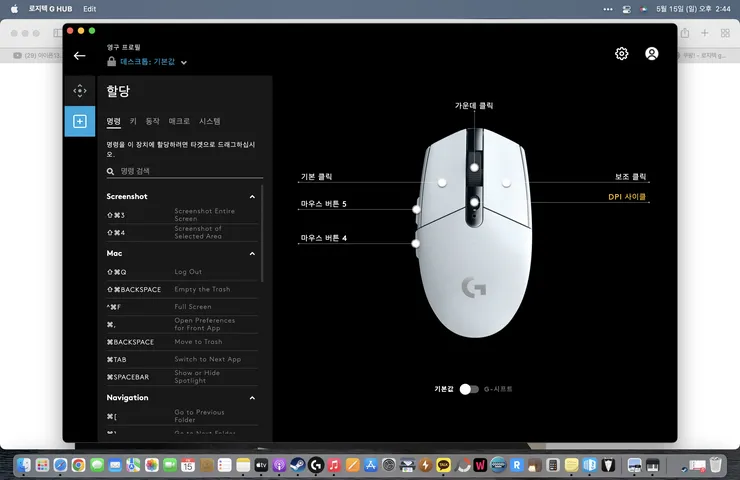Select Open Preferences for Front App command

182,324
